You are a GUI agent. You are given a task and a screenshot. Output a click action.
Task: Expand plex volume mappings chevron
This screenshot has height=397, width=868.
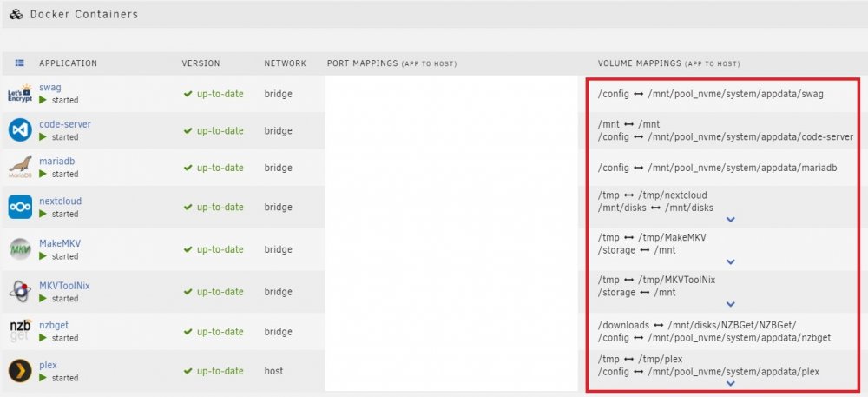tap(730, 384)
